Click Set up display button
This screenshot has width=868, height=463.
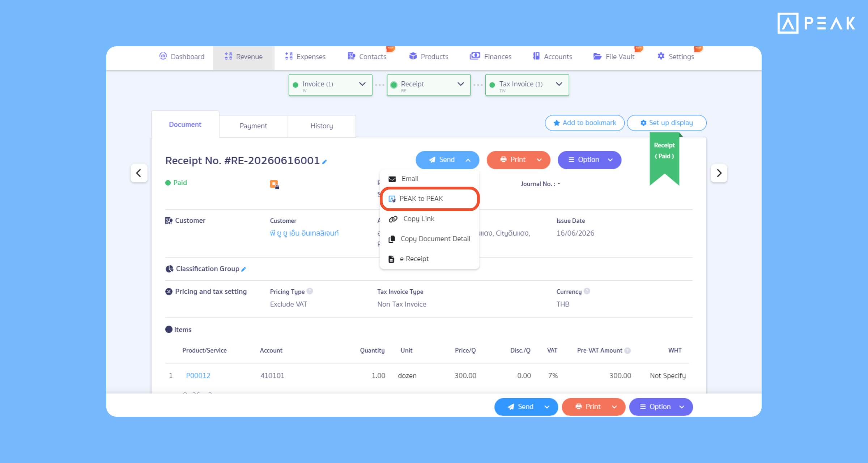[667, 123]
